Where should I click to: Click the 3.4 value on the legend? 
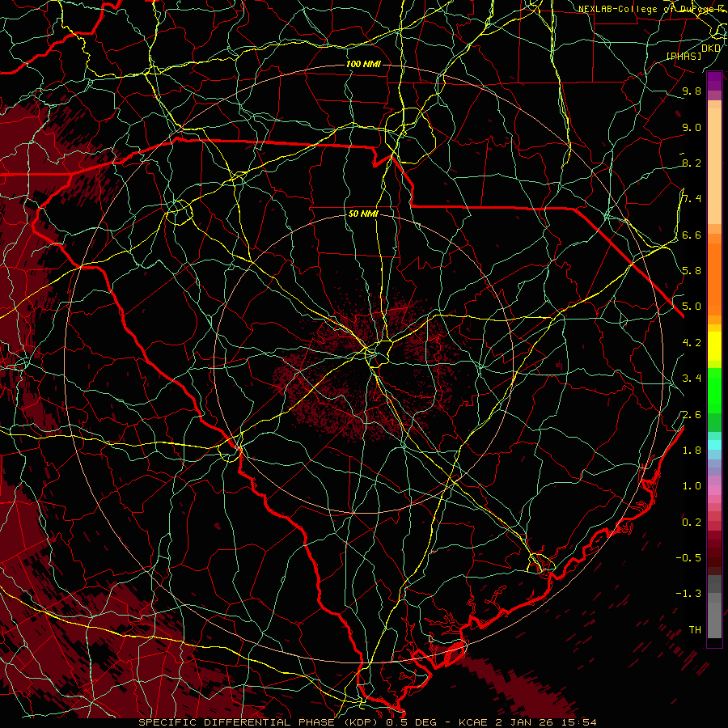click(x=692, y=379)
